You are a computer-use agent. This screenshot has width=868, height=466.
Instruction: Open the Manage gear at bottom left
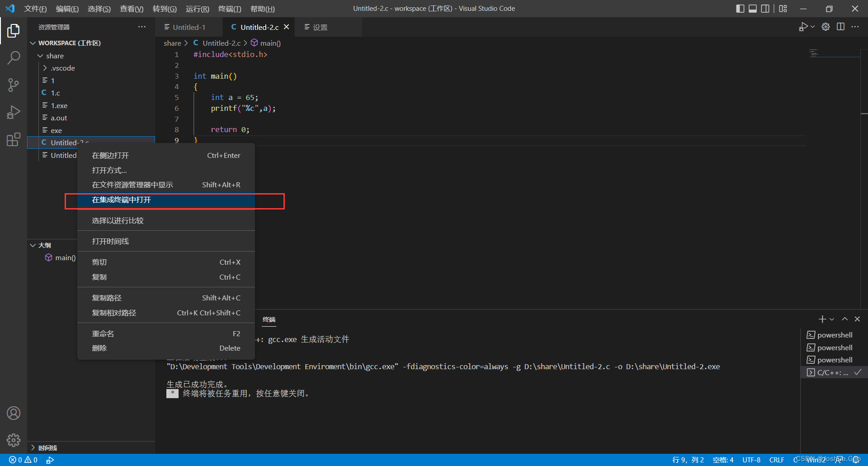coord(14,440)
